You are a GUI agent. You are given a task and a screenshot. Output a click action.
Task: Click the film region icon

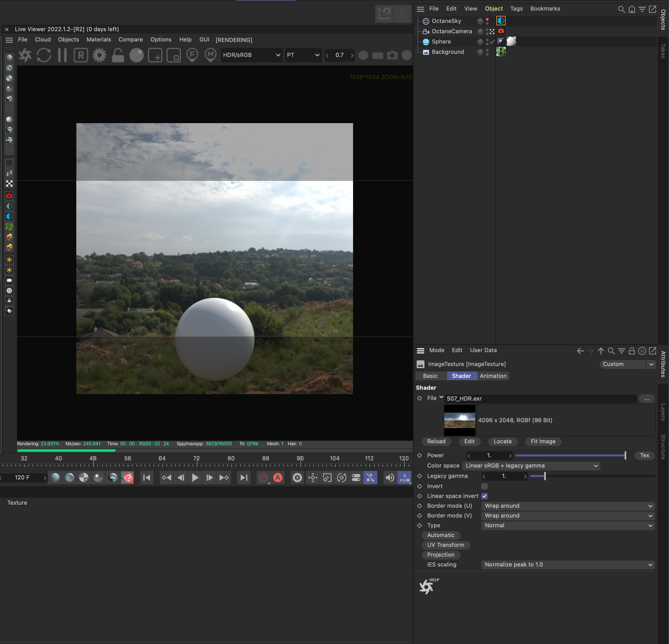[x=174, y=55]
